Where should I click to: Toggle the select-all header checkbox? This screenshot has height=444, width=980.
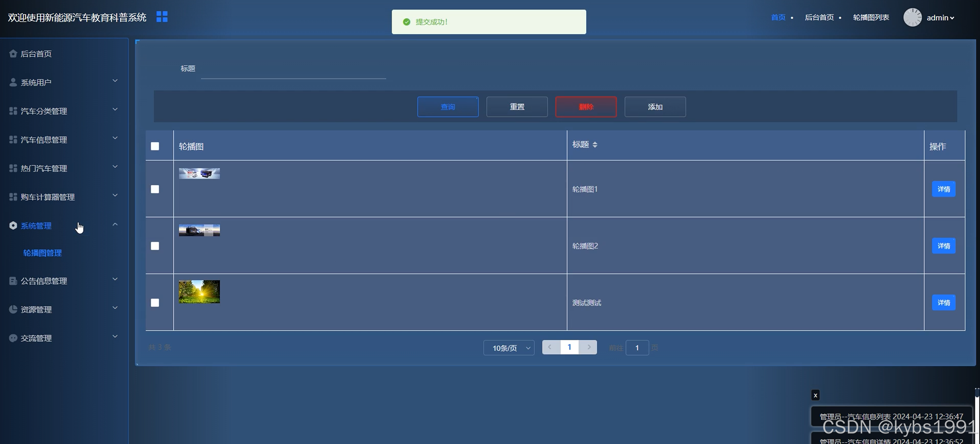coord(155,146)
